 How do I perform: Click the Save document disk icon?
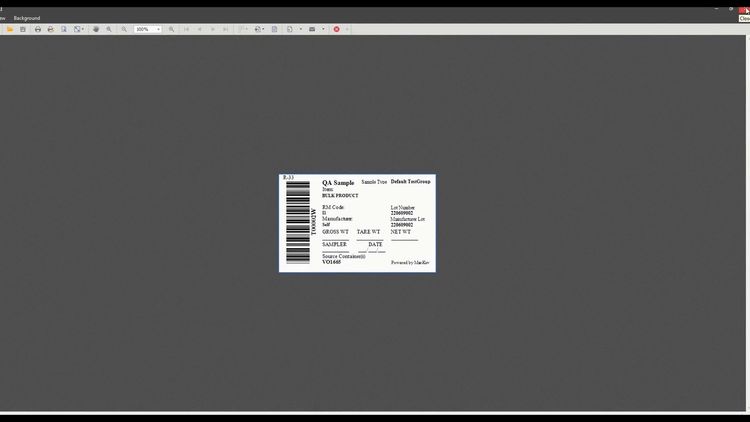click(x=23, y=29)
